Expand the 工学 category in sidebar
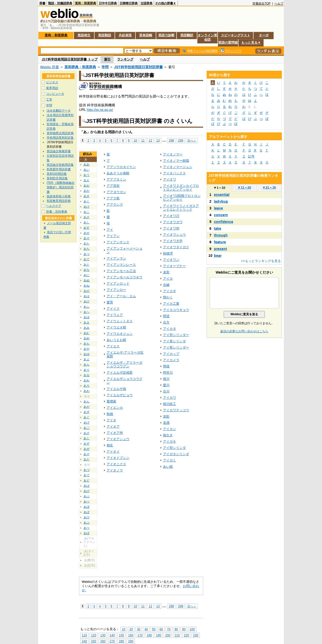 43,100
